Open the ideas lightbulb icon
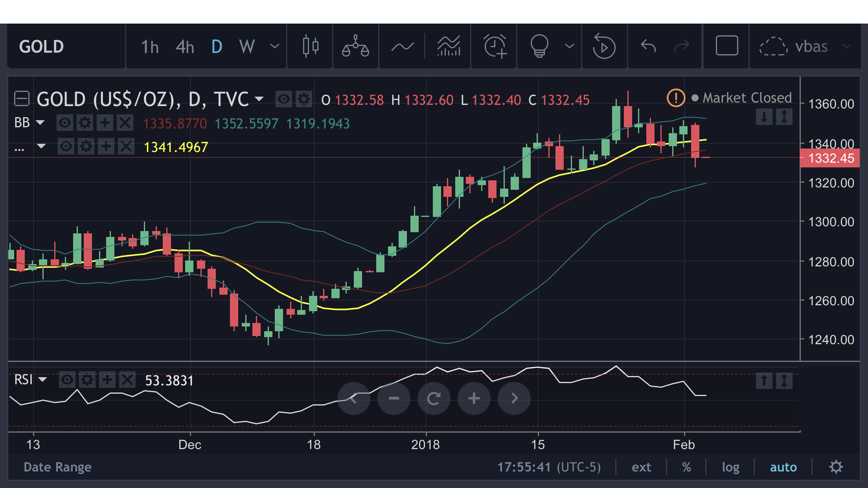The width and height of the screenshot is (868, 488). [539, 46]
